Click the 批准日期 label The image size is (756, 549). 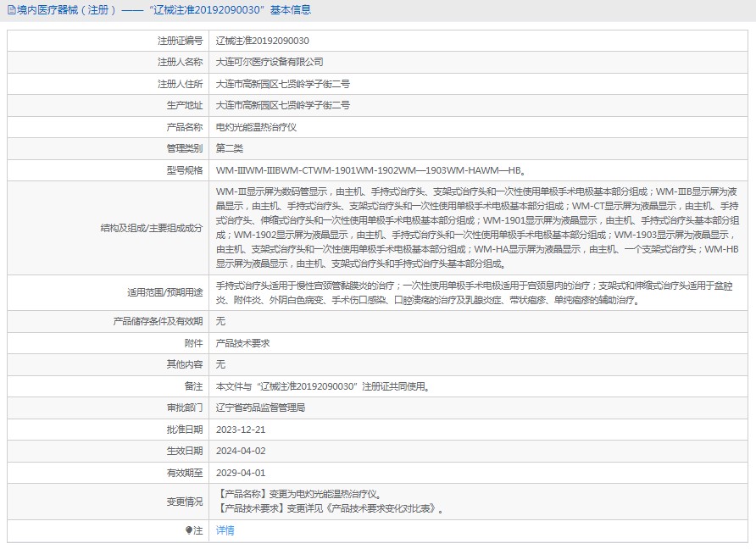point(185,430)
